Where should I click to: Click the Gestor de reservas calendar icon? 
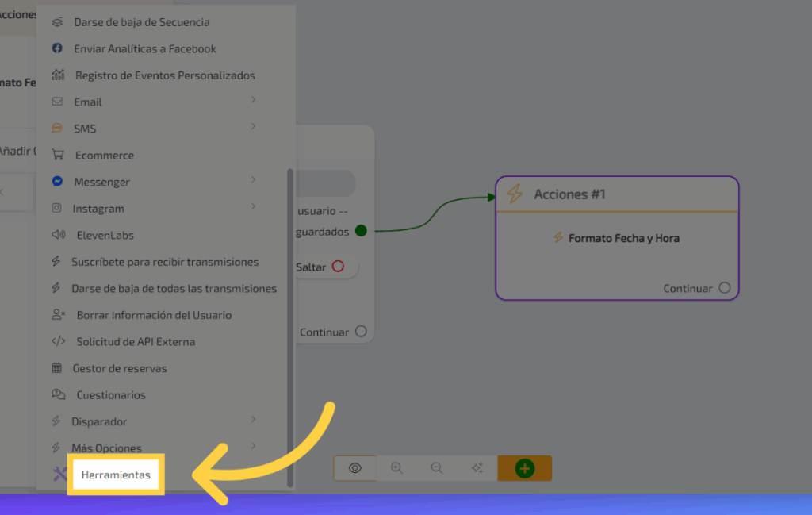(x=57, y=368)
